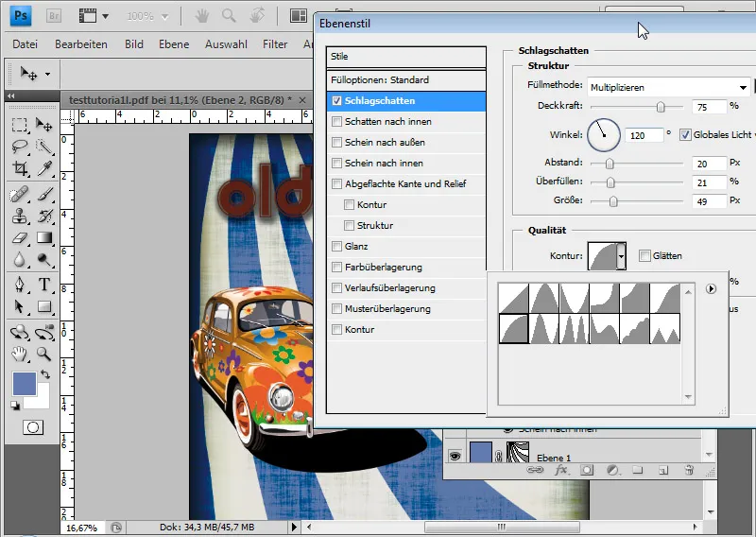756x537 pixels.
Task: Open the Bild menu
Action: 133,44
